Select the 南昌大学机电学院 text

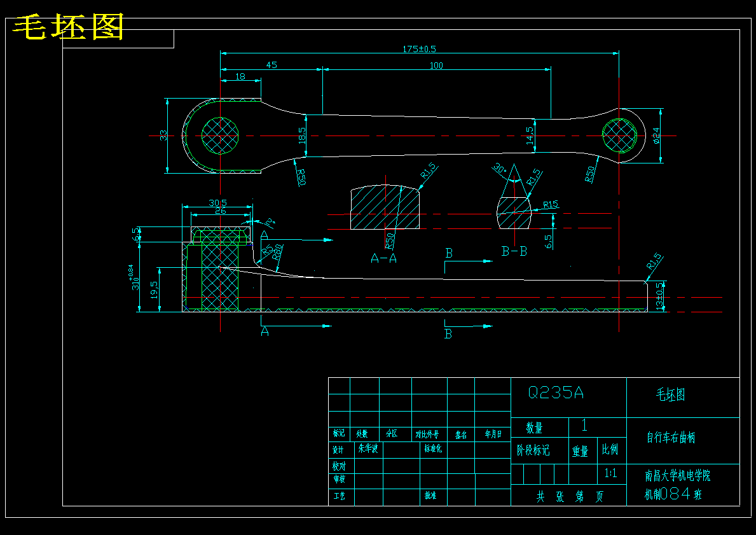point(678,476)
